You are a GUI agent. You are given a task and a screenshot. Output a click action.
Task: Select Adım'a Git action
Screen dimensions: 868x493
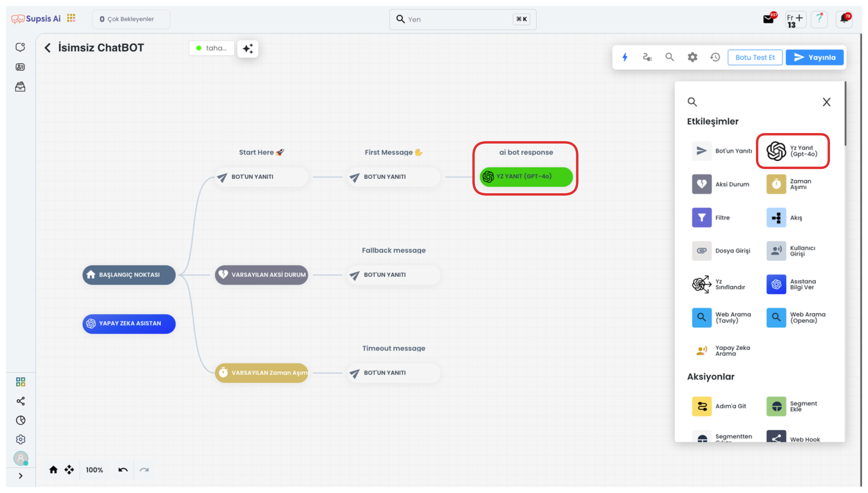[719, 406]
